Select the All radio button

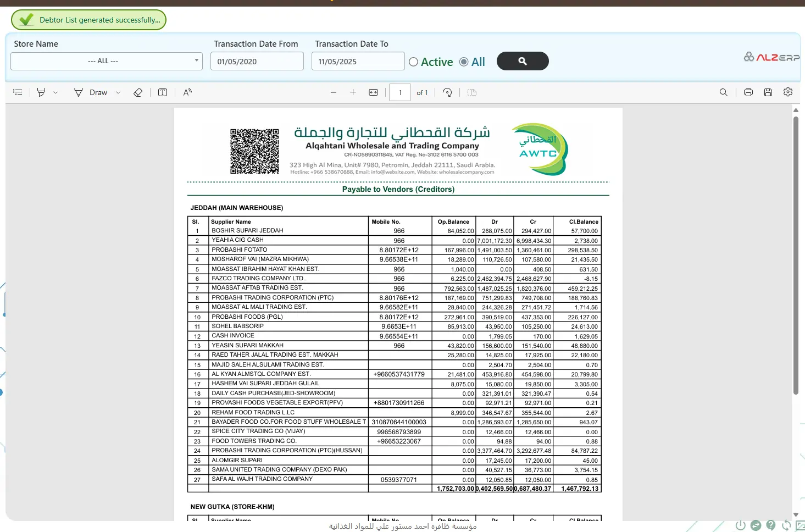pos(464,62)
